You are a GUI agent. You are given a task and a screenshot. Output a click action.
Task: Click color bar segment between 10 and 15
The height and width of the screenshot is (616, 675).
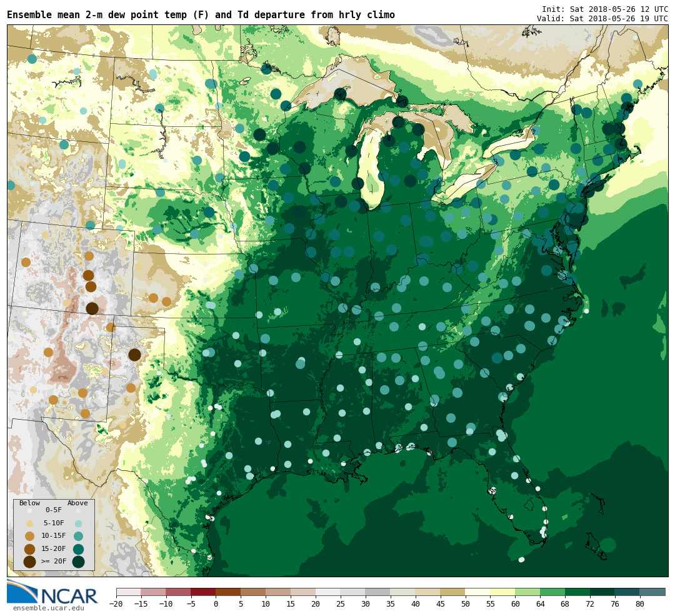click(279, 592)
